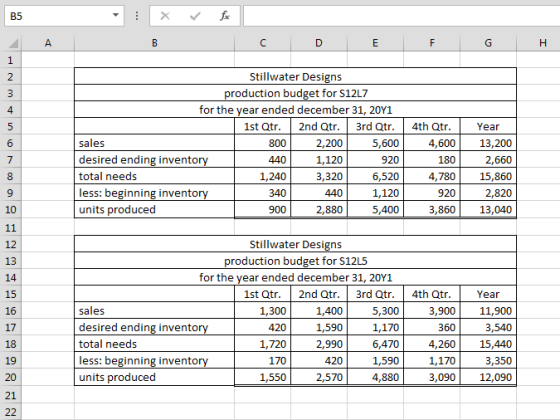Select cell with value 13,200
The height and width of the screenshot is (420, 560).
(488, 143)
